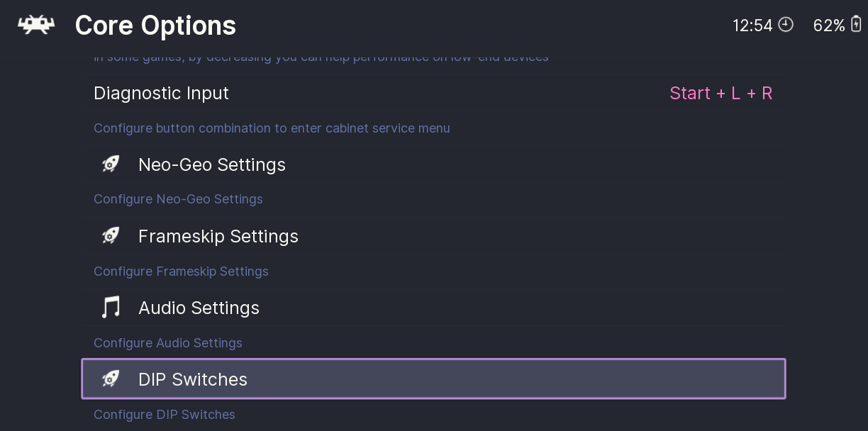Click the Configure DIP Switches description
Image resolution: width=868 pixels, height=431 pixels.
coord(165,415)
